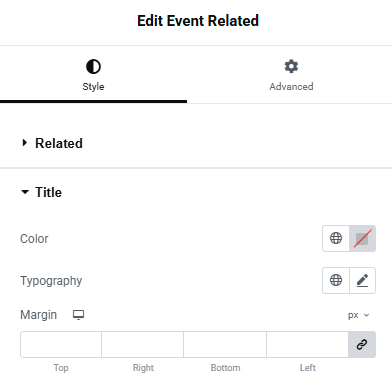
Task: Click the half-circle Style tab icon
Action: point(93,66)
